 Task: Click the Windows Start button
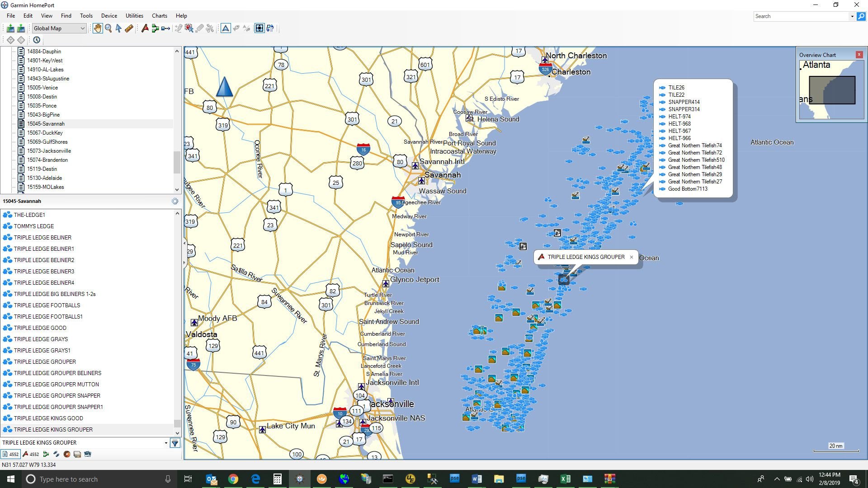[x=11, y=479]
